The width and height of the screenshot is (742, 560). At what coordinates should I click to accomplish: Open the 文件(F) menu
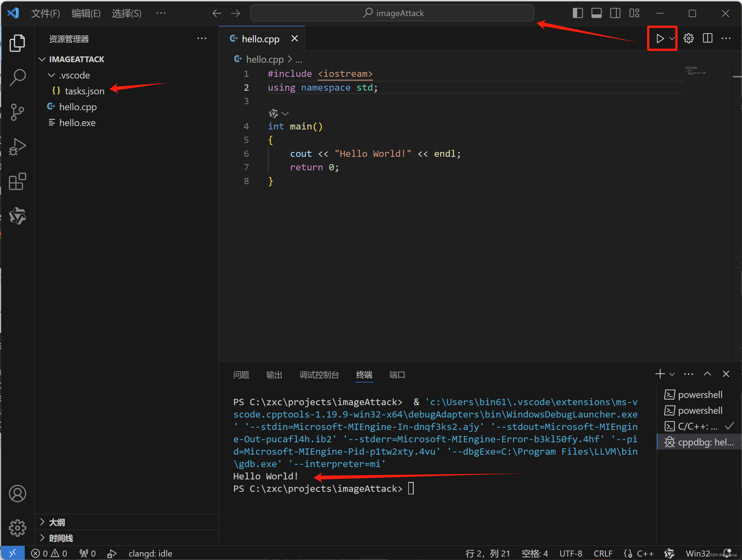point(46,13)
